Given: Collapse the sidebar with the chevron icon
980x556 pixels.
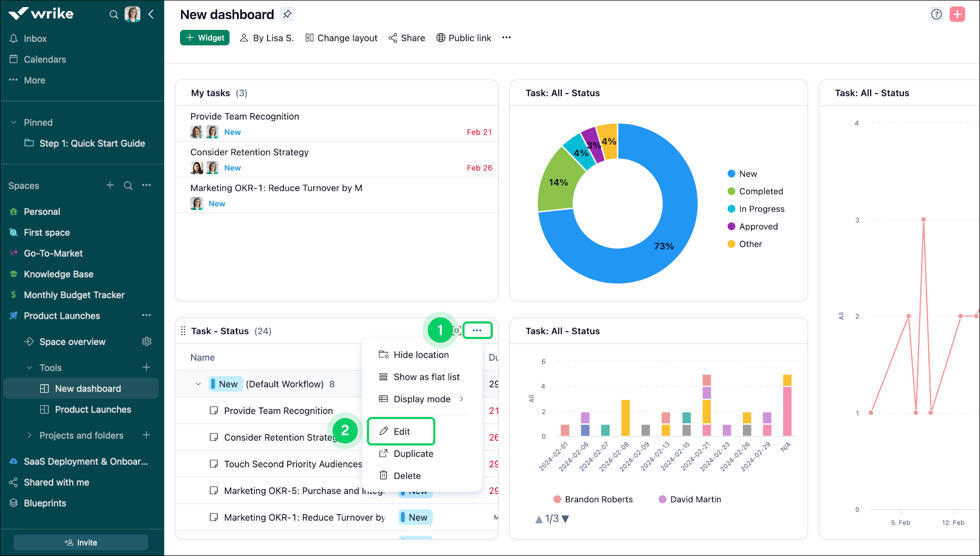Looking at the screenshot, I should click(151, 15).
